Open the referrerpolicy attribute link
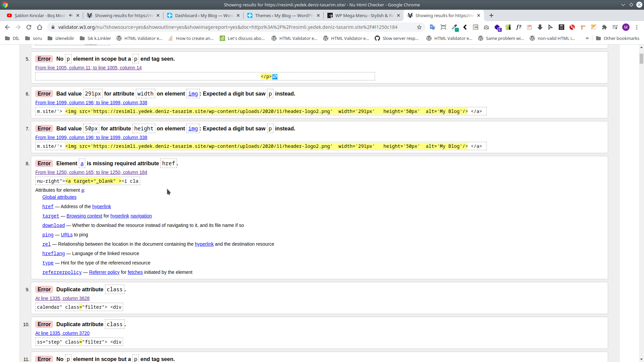This screenshot has height=362, width=644. point(62,272)
